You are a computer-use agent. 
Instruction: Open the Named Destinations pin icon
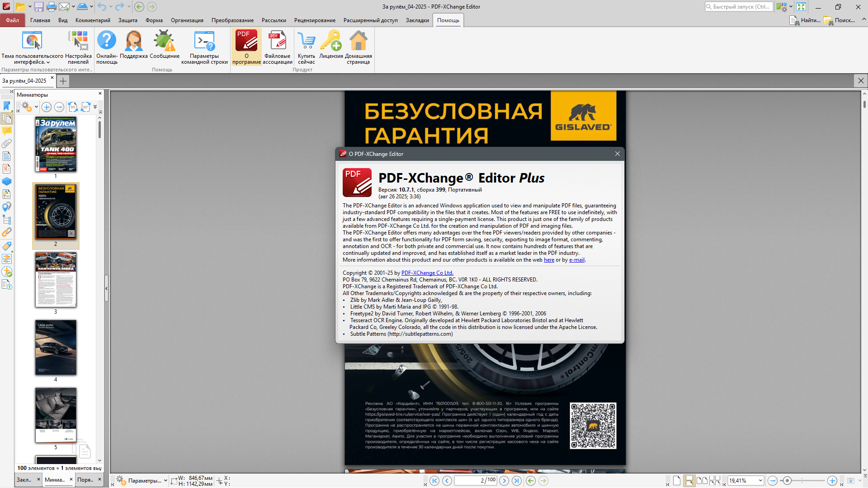[7, 207]
